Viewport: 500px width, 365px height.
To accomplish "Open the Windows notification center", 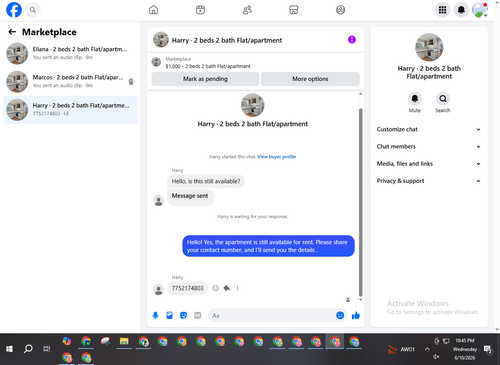I will 488,349.
